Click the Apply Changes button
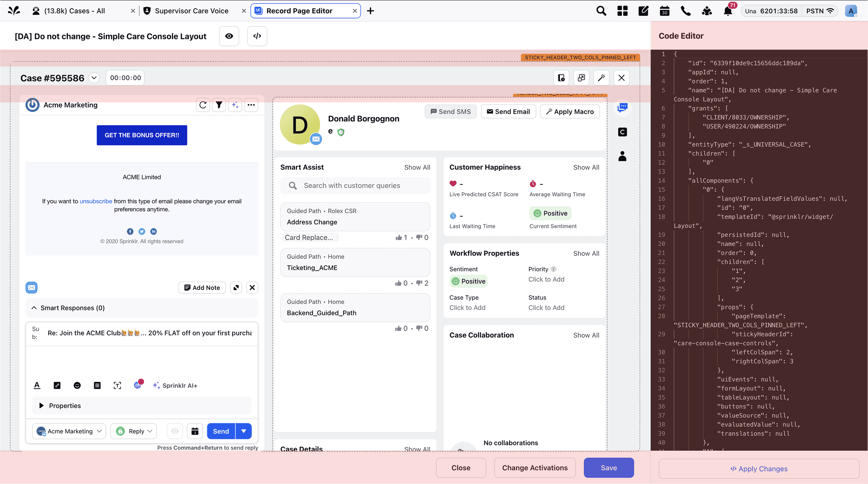 click(x=759, y=469)
